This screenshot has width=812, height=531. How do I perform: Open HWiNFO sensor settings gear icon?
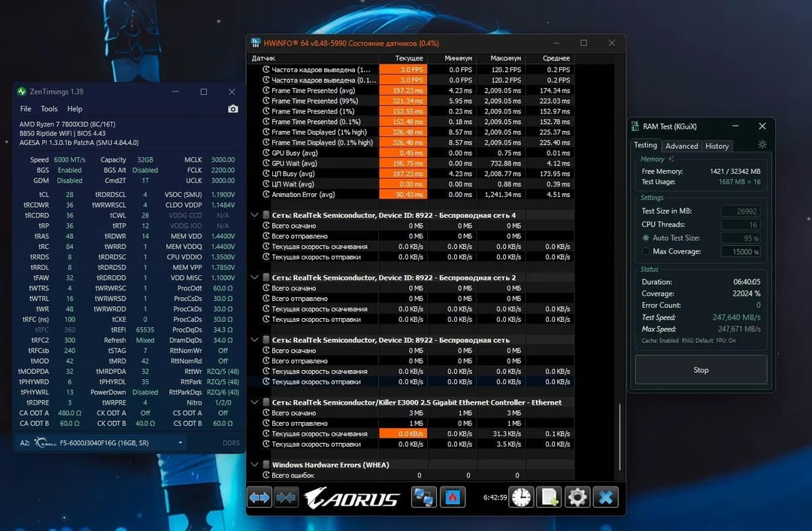[577, 497]
